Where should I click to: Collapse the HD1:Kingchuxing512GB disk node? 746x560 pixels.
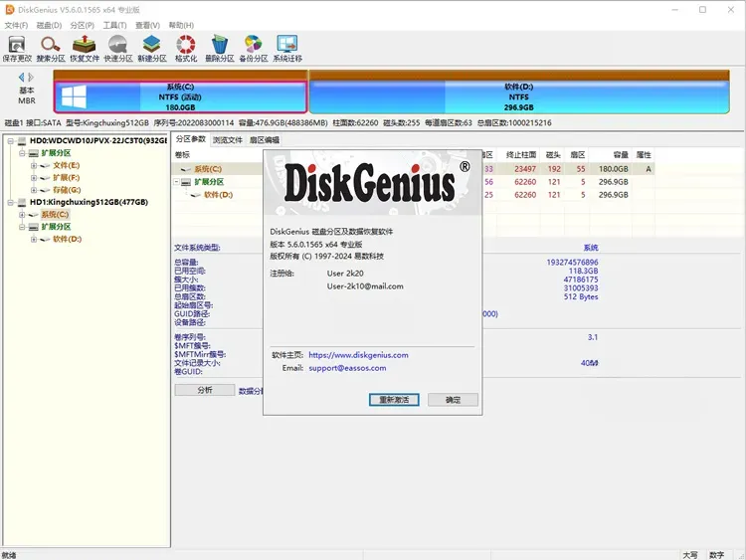coord(11,202)
